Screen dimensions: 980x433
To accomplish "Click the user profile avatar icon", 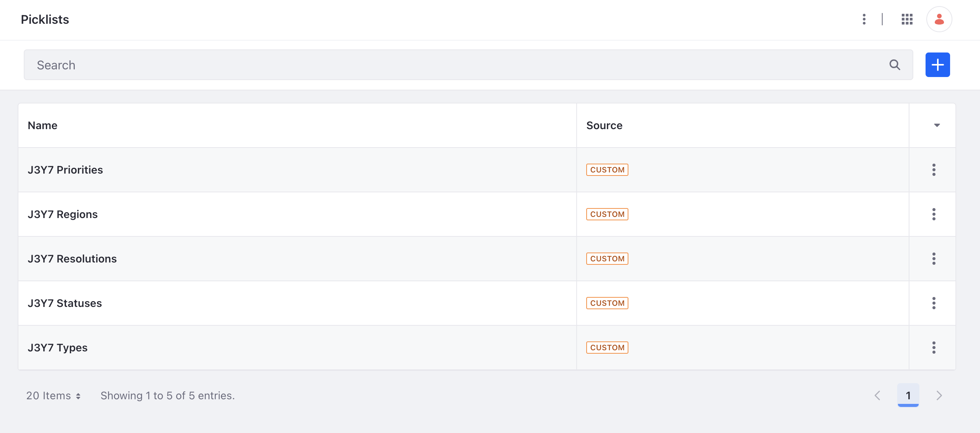I will click(940, 19).
